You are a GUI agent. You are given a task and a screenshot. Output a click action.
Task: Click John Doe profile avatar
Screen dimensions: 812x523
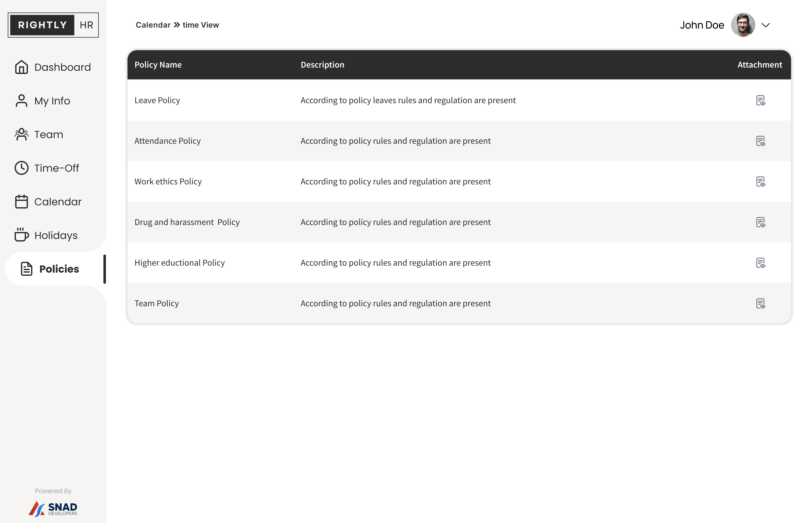[x=743, y=25]
